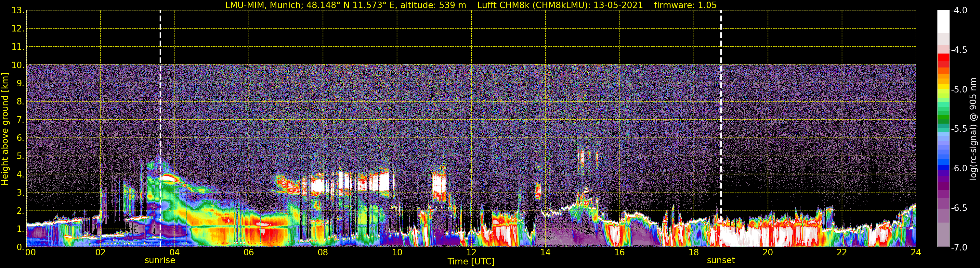Image resolution: width=980 pixels, height=268 pixels.
Task: Click the "altitude: 539 m" text
Action: (433, 5)
